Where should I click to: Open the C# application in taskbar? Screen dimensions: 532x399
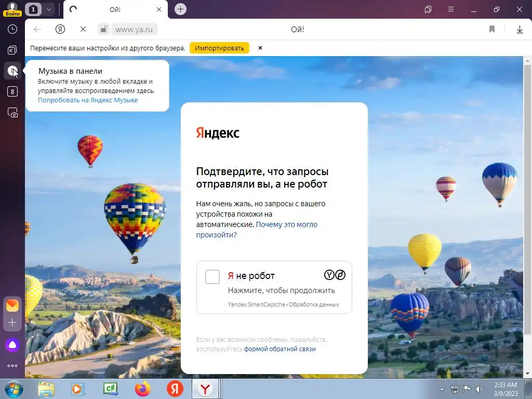coord(110,389)
